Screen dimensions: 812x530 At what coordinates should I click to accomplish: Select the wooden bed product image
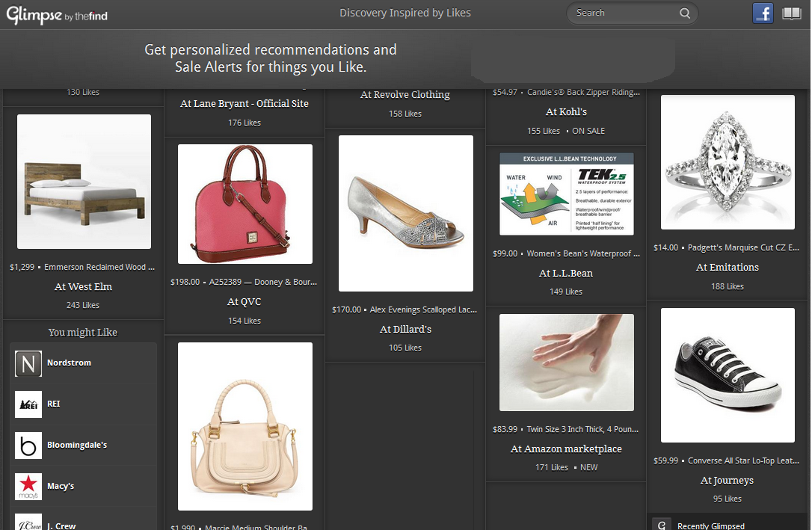84,182
